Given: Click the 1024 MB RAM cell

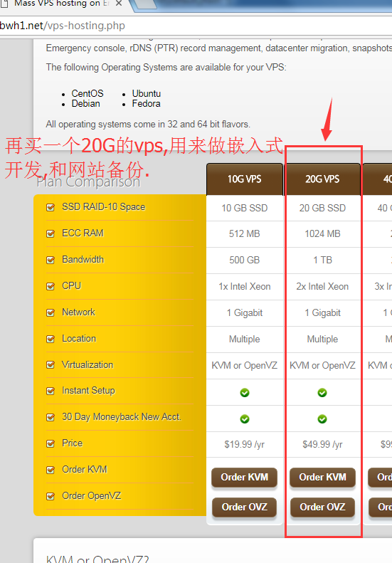Looking at the screenshot, I should point(322,233).
